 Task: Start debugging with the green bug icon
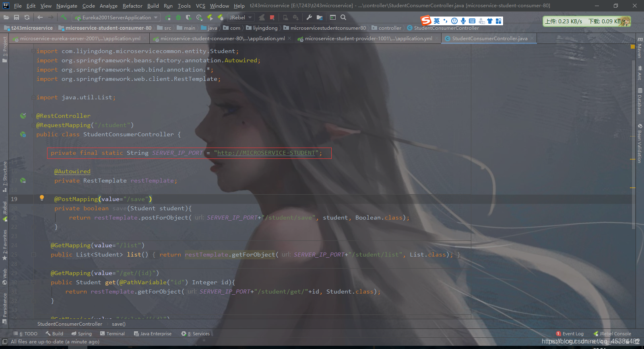(178, 17)
